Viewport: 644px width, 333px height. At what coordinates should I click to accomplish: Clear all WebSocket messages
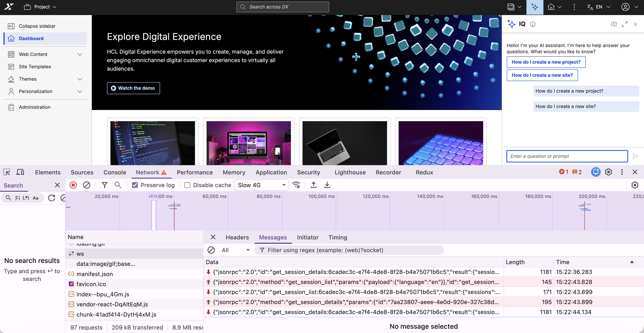[211, 250]
